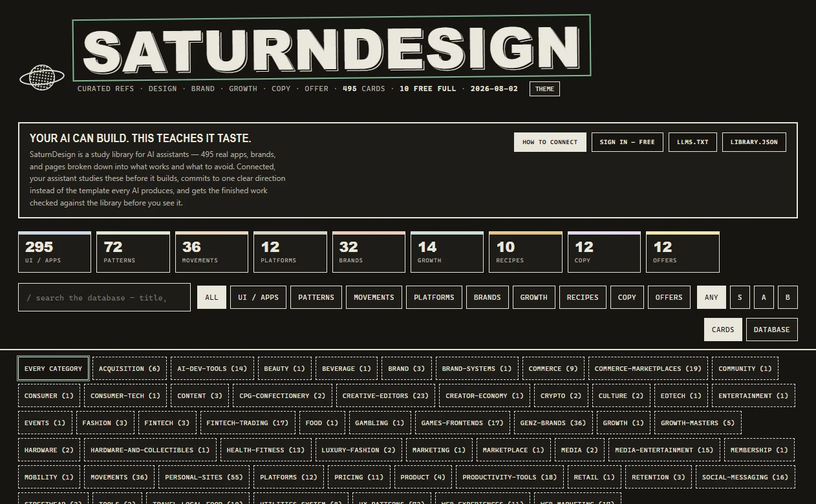Filter by GROWTH tab
816x504 pixels.
coord(533,297)
